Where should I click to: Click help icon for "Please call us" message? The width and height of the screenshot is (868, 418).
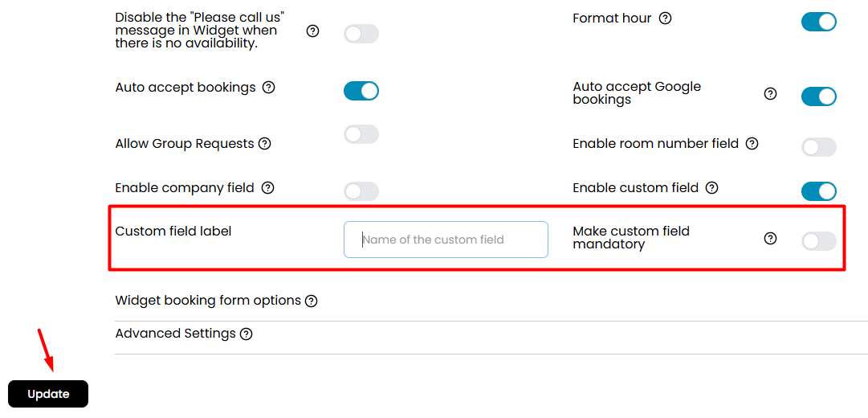pyautogui.click(x=313, y=31)
